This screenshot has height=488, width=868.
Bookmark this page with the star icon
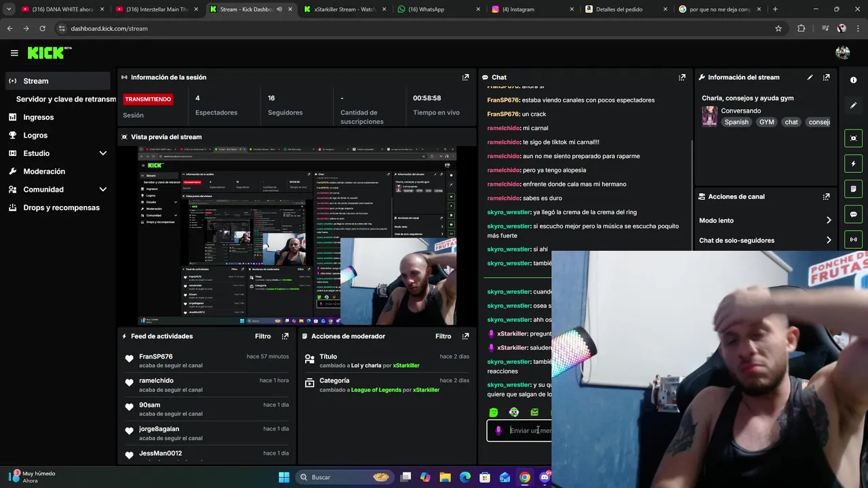point(778,28)
